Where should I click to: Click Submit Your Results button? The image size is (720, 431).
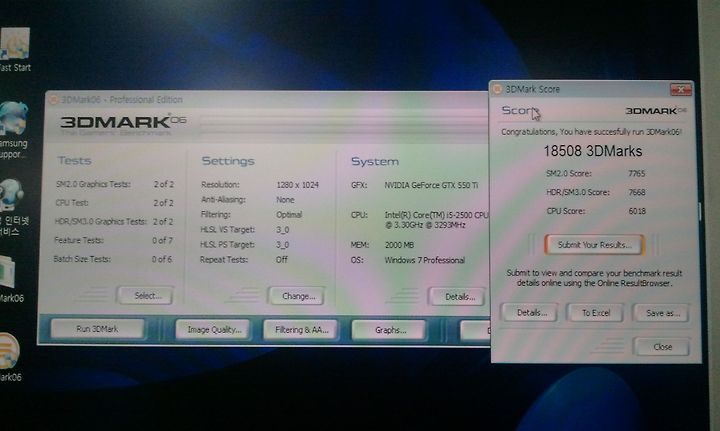(x=595, y=245)
